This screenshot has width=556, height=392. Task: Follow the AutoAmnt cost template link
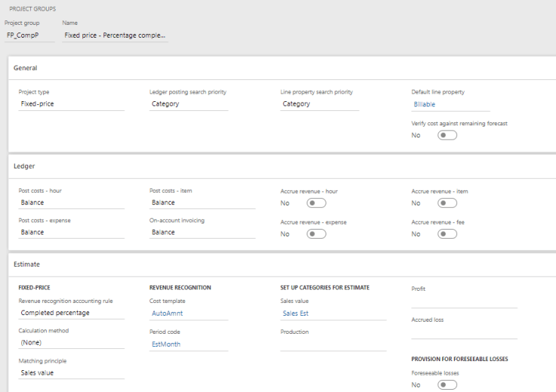coord(167,313)
